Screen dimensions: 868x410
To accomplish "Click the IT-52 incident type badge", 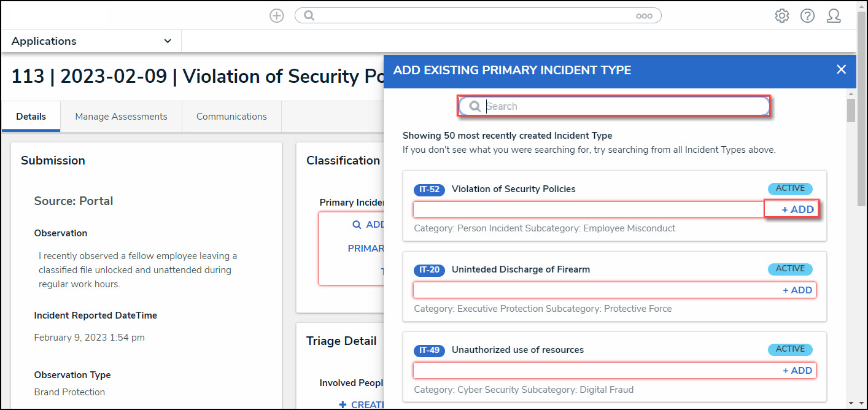I will [x=430, y=190].
